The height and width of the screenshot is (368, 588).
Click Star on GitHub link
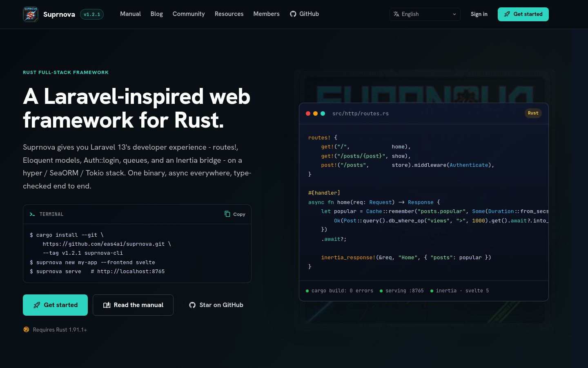pyautogui.click(x=216, y=305)
